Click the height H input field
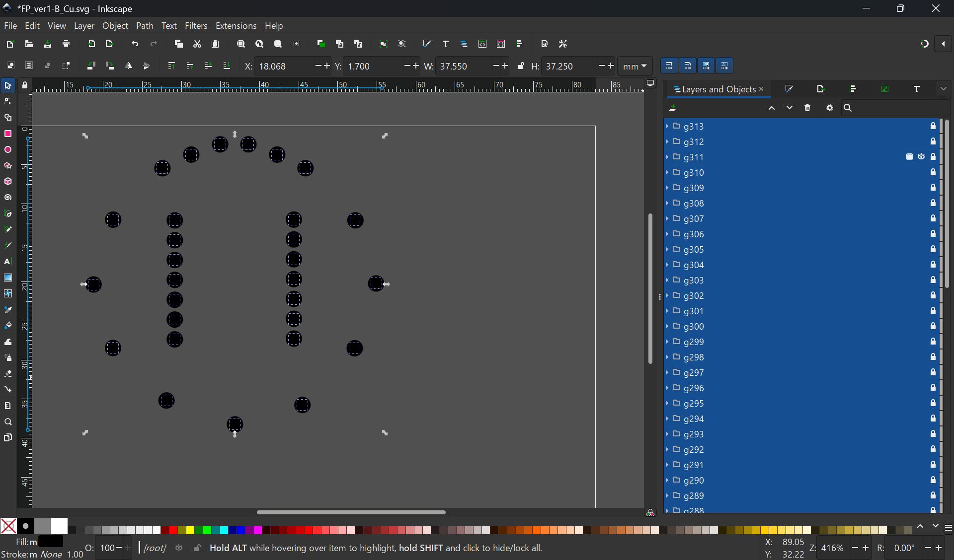The image size is (954, 560). [x=569, y=66]
